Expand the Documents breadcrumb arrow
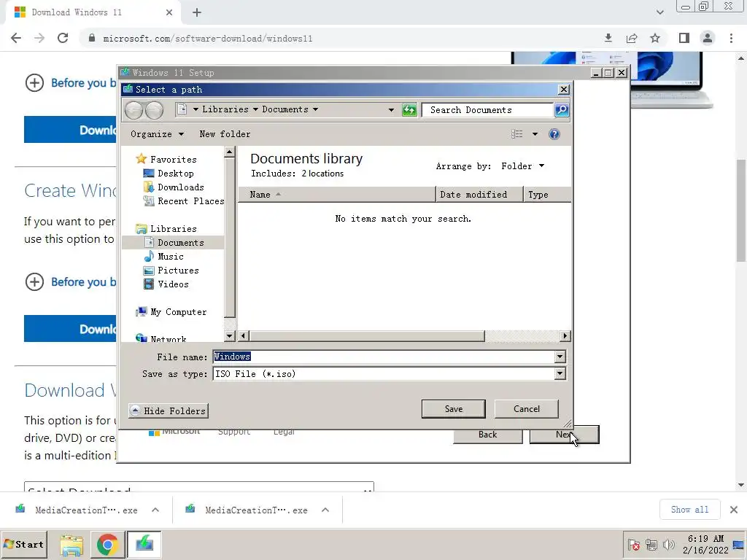 (315, 109)
